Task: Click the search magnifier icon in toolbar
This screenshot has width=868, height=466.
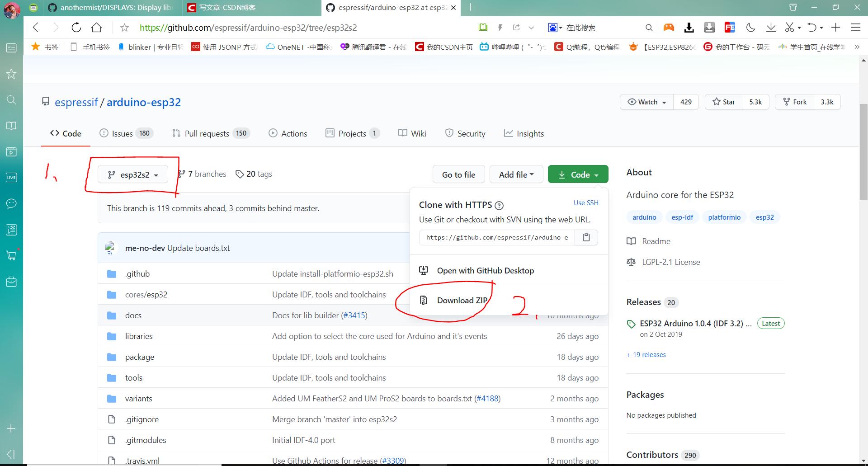Action: (x=649, y=28)
